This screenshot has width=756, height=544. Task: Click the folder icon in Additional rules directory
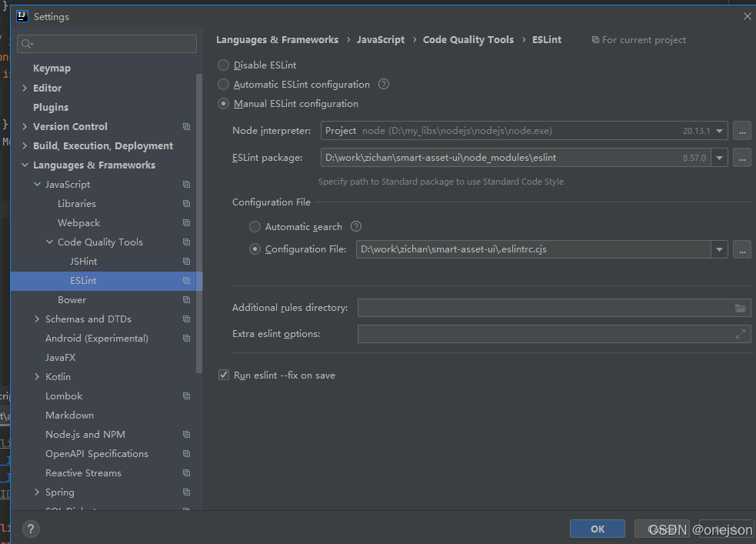click(741, 308)
